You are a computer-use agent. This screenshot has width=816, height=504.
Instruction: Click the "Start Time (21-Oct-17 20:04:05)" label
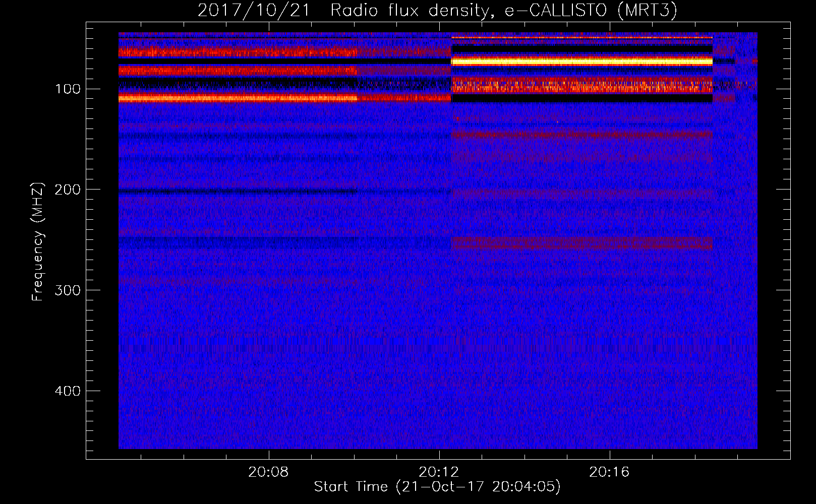tap(437, 486)
